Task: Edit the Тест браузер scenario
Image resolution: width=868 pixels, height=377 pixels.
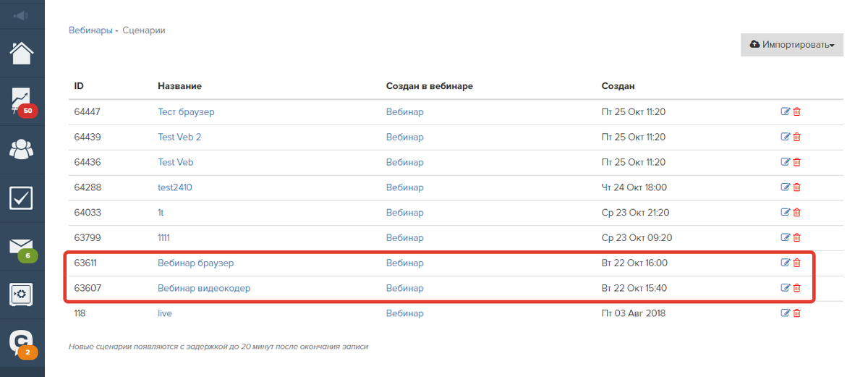Action: [786, 112]
